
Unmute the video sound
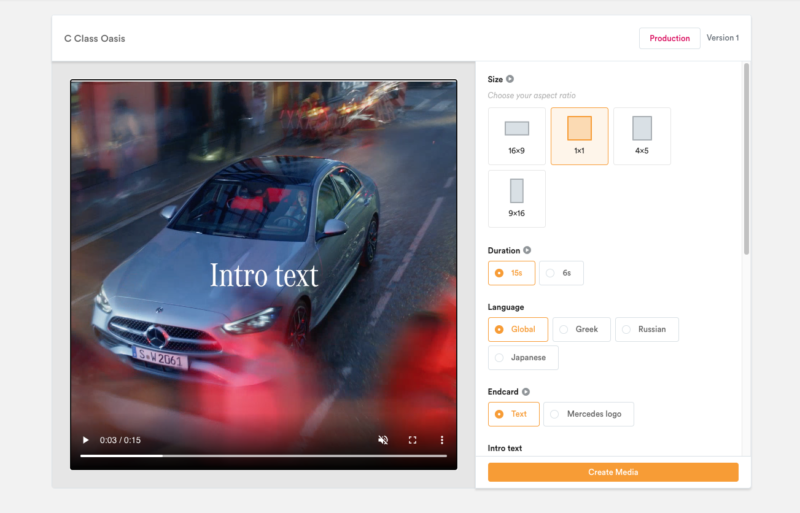tap(382, 440)
